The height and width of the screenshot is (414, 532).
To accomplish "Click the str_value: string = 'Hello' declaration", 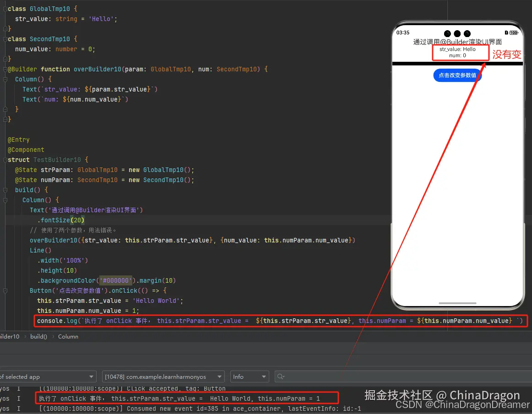I will pyautogui.click(x=66, y=19).
